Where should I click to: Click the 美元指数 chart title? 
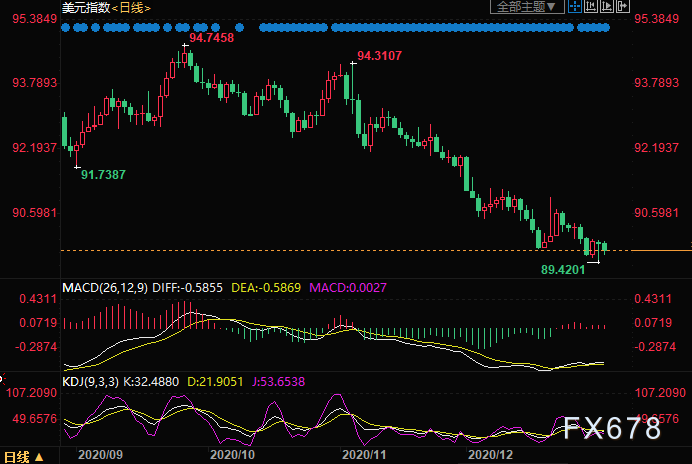pyautogui.click(x=83, y=8)
